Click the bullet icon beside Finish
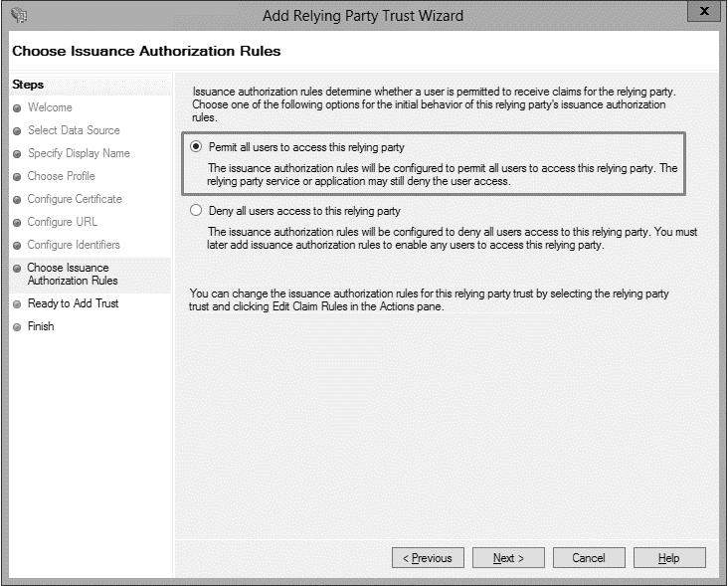 coord(16,326)
